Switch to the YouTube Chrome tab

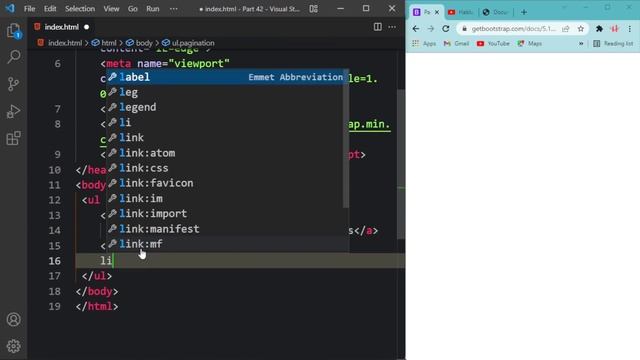click(x=460, y=12)
